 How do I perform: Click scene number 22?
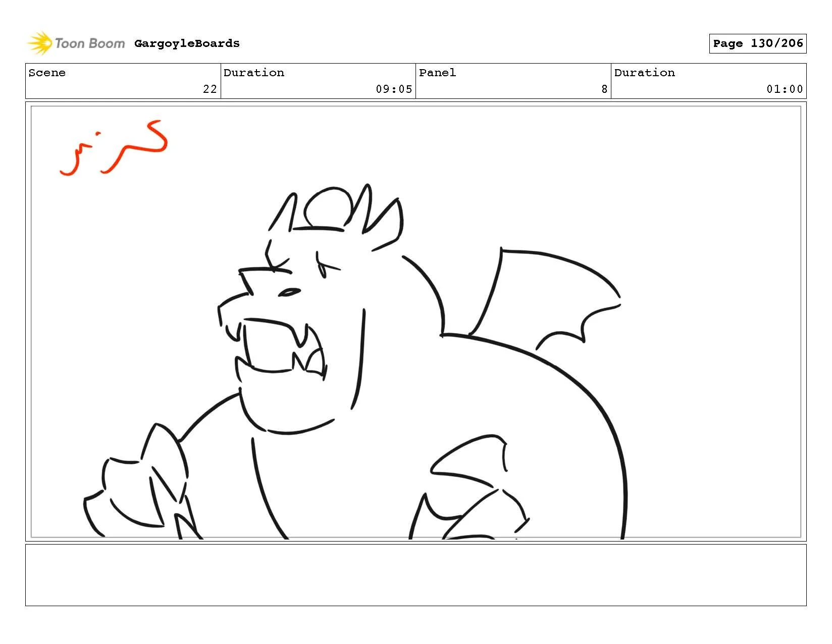210,89
